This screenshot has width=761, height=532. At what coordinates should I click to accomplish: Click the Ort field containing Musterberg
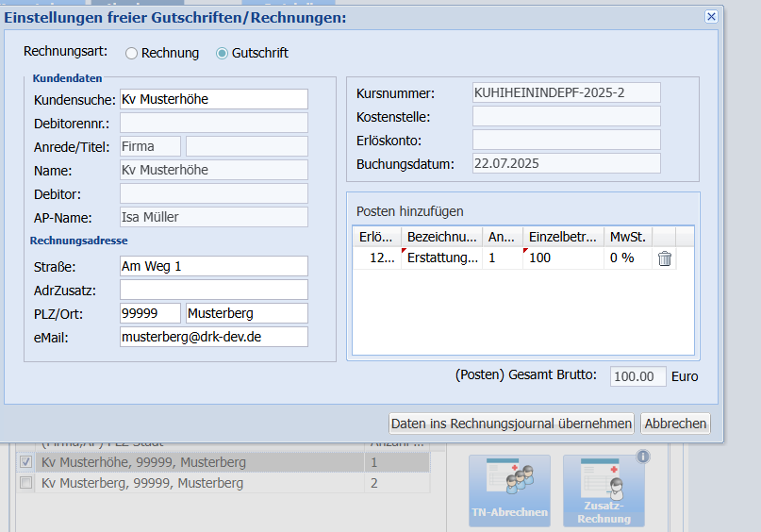[246, 313]
